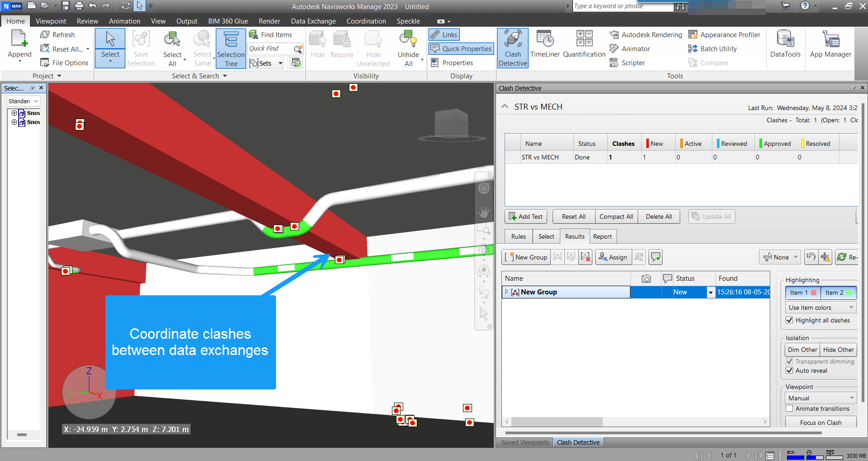
Task: Click the Print icon in quick access toolbar
Action: [79, 6]
